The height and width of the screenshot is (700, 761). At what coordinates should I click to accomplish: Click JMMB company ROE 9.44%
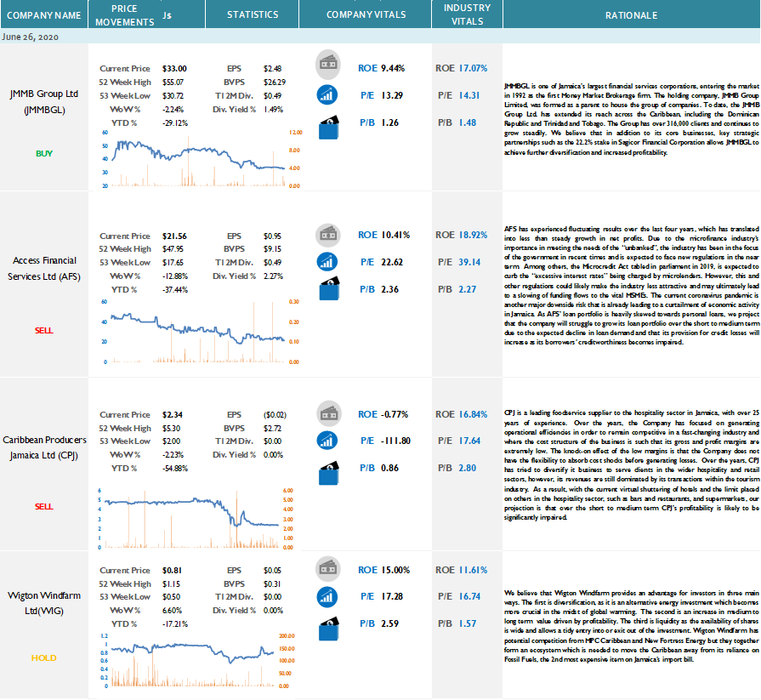[393, 68]
